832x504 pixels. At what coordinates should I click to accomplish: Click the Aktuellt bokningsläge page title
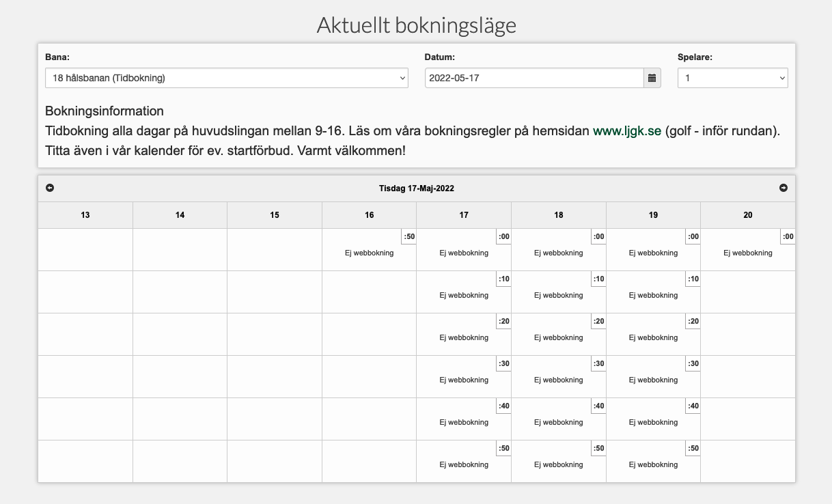417,25
